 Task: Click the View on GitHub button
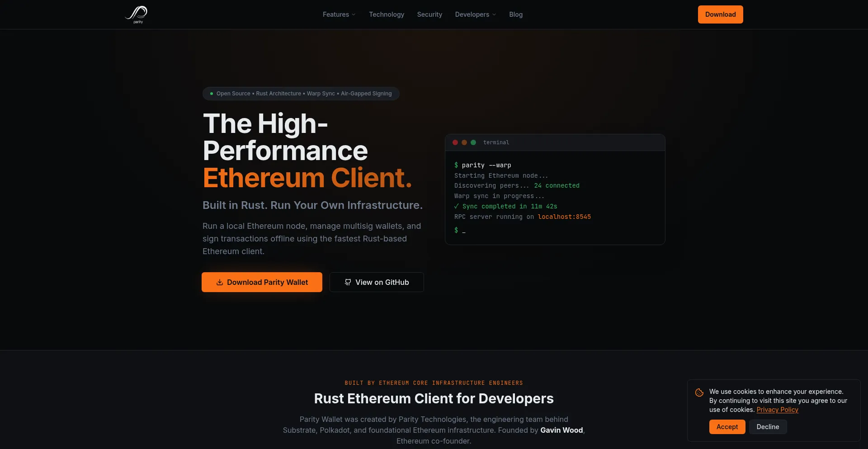click(x=377, y=282)
